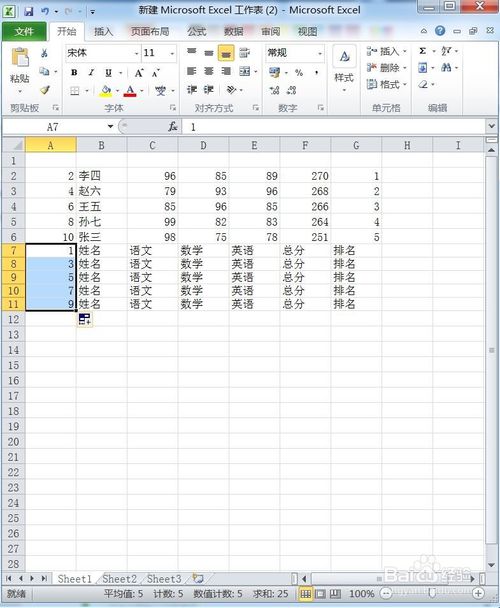Switch to the 视图 tab

point(307,31)
